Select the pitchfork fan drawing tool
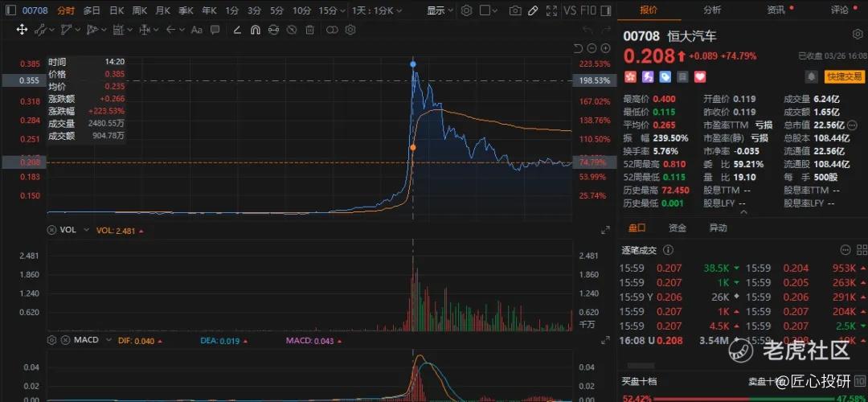The height and width of the screenshot is (402, 868). [92, 30]
